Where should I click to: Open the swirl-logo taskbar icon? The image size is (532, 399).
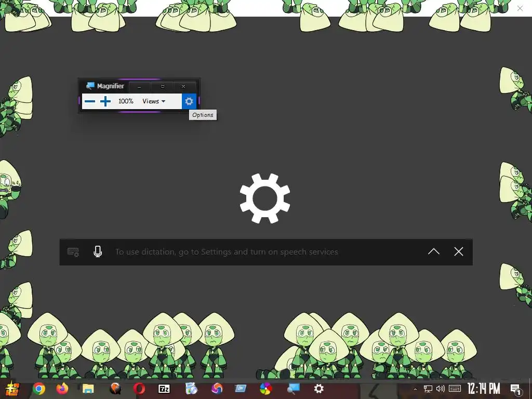pyautogui.click(x=217, y=389)
